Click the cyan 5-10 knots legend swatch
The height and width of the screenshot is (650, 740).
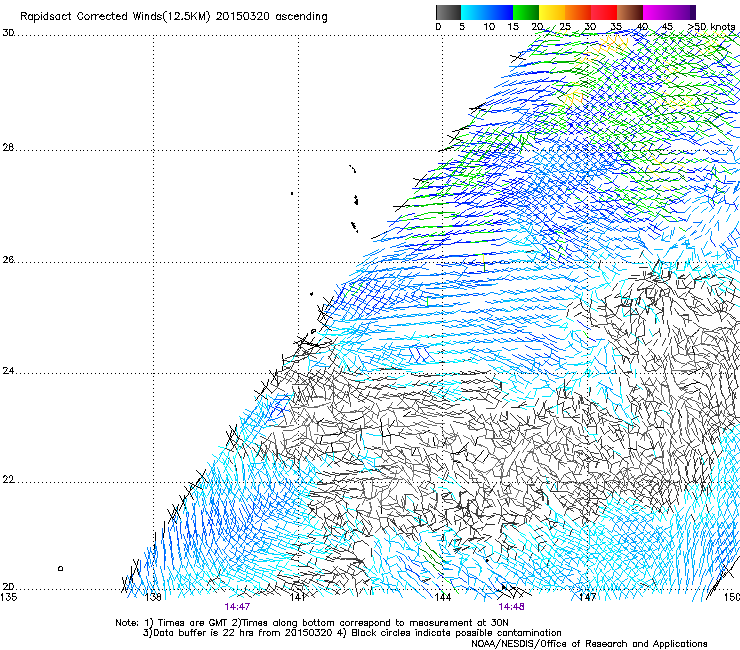coord(474,12)
